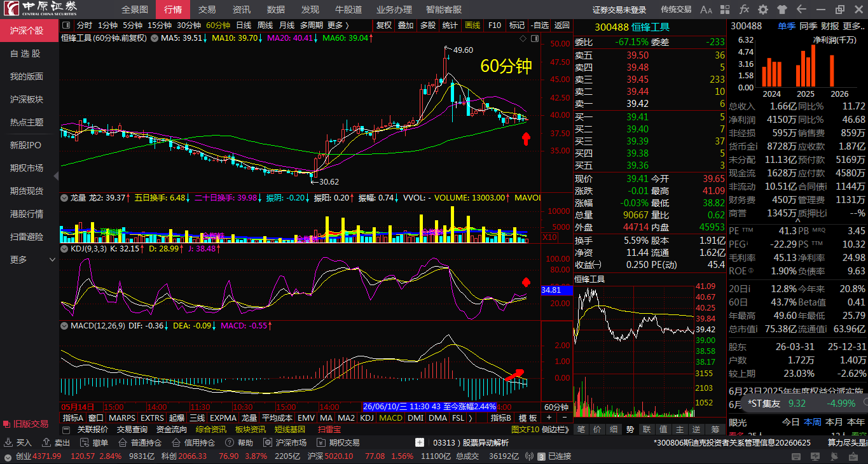Open the 行情 top menu tab
Screen dimensions: 868x464
pyautogui.click(x=172, y=10)
